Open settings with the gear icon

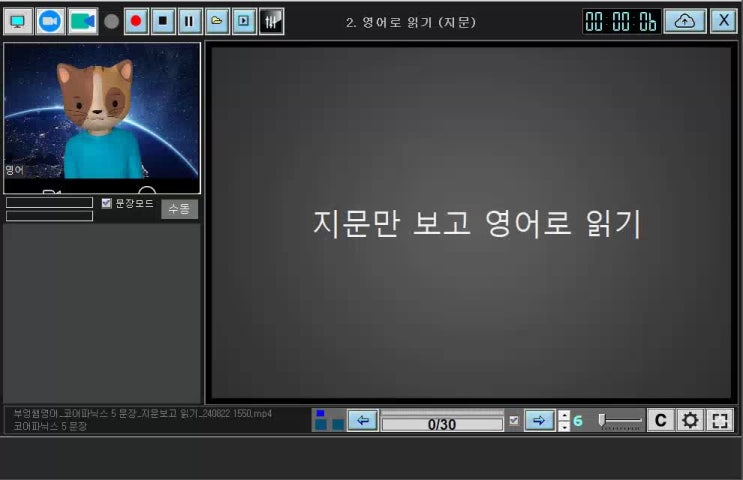pyautogui.click(x=690, y=420)
